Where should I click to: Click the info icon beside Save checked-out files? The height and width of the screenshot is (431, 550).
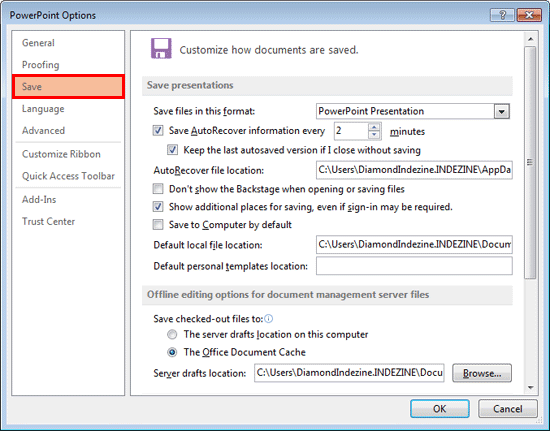pyautogui.click(x=268, y=319)
